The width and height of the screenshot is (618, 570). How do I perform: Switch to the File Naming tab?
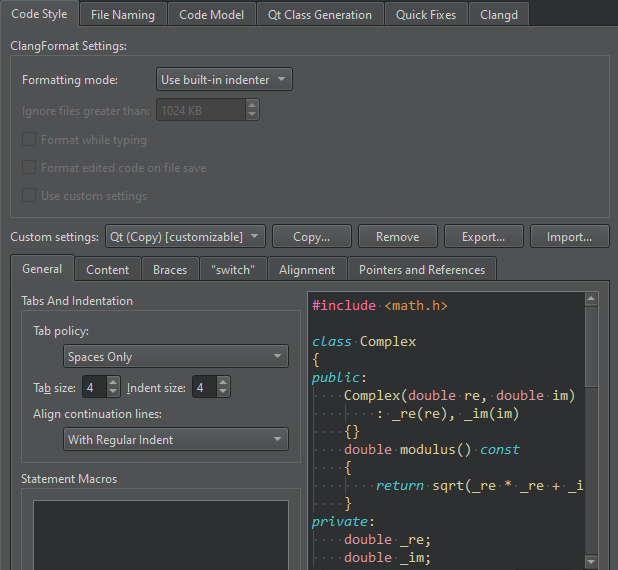pos(122,15)
